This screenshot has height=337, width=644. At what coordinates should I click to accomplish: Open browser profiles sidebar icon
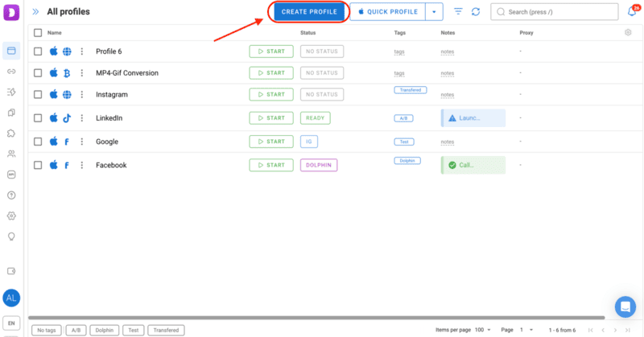[11, 51]
